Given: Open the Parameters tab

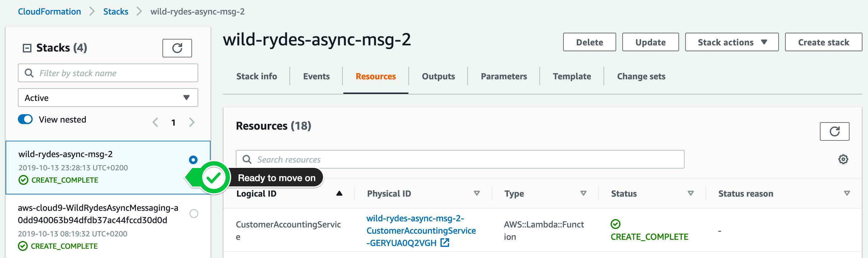Looking at the screenshot, I should [503, 77].
